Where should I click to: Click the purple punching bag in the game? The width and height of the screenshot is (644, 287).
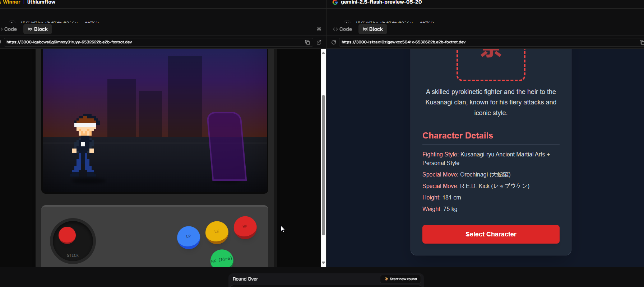click(x=227, y=146)
